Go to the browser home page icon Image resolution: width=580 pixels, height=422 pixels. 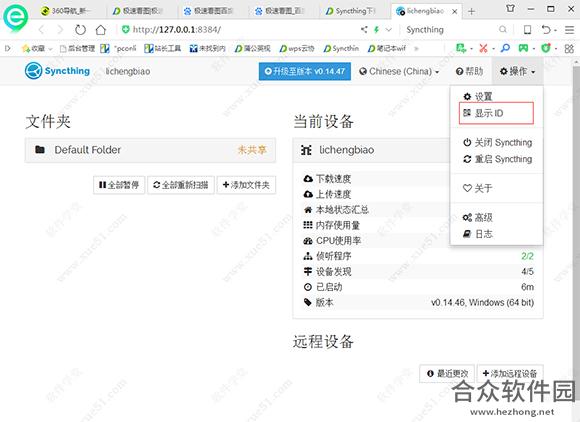pos(101,30)
